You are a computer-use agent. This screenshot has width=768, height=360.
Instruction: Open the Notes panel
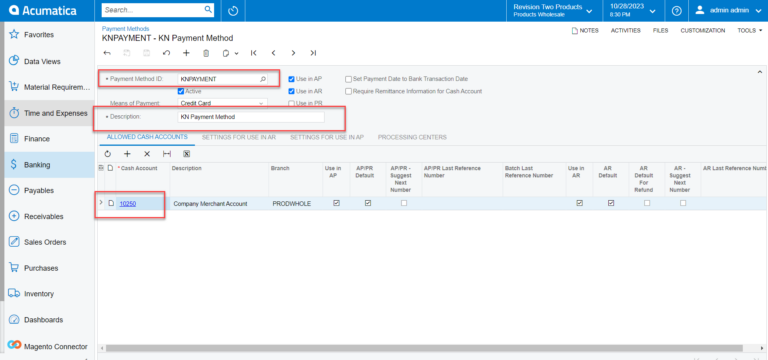click(x=585, y=30)
